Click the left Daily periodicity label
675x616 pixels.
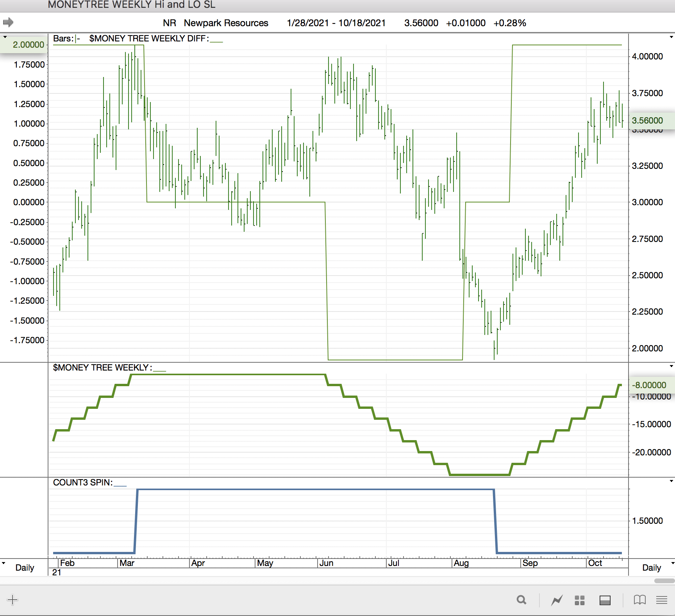(x=25, y=568)
